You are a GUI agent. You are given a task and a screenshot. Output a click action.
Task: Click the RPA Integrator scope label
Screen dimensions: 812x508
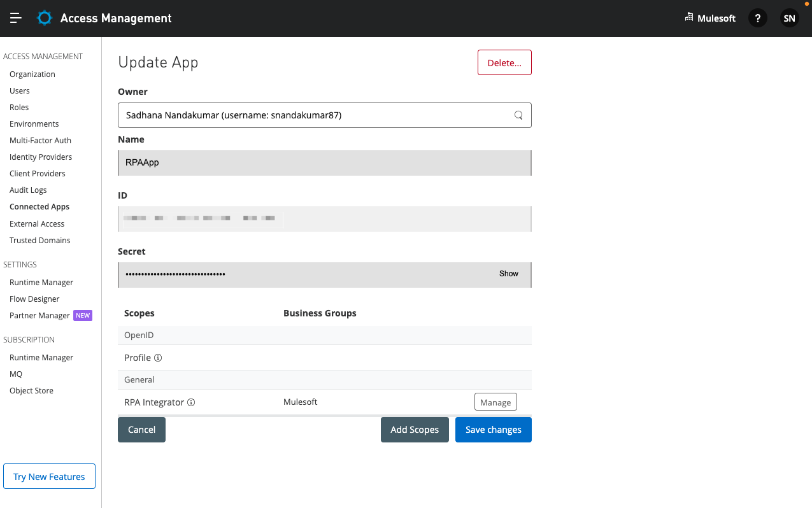point(154,402)
